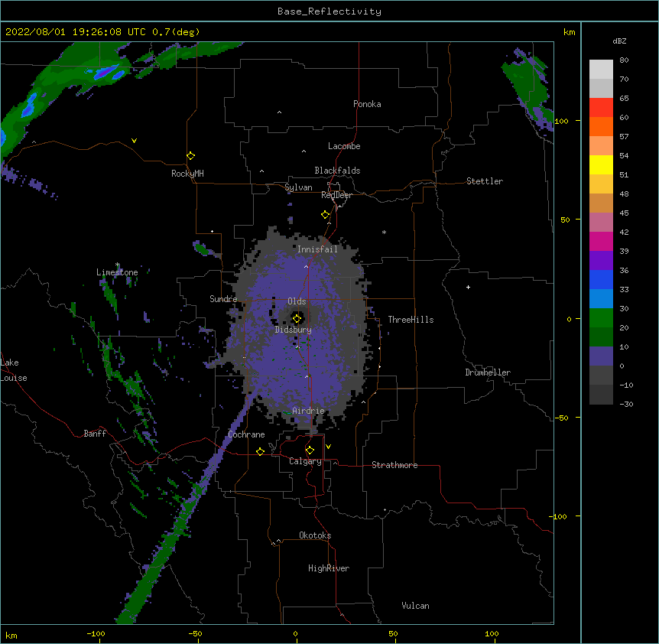Click the yellow diamond marker above RockyMH
The width and height of the screenshot is (659, 644).
pos(190,156)
